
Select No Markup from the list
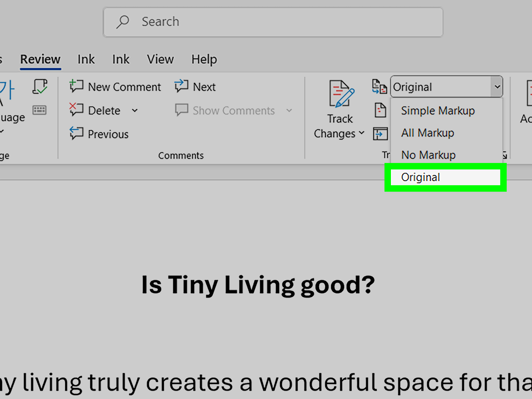[428, 155]
